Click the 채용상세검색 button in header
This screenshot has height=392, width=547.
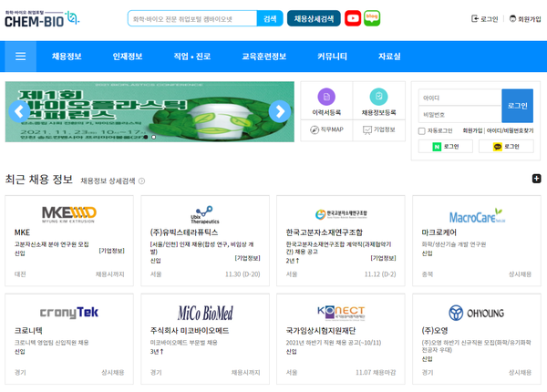(x=314, y=18)
